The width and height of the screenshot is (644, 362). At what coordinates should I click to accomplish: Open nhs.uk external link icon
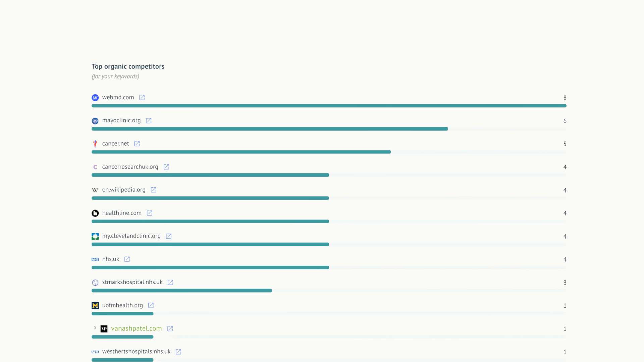[127, 259]
